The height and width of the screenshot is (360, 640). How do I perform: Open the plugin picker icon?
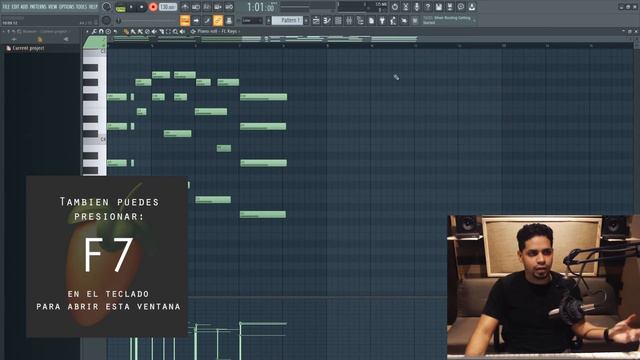click(x=382, y=20)
